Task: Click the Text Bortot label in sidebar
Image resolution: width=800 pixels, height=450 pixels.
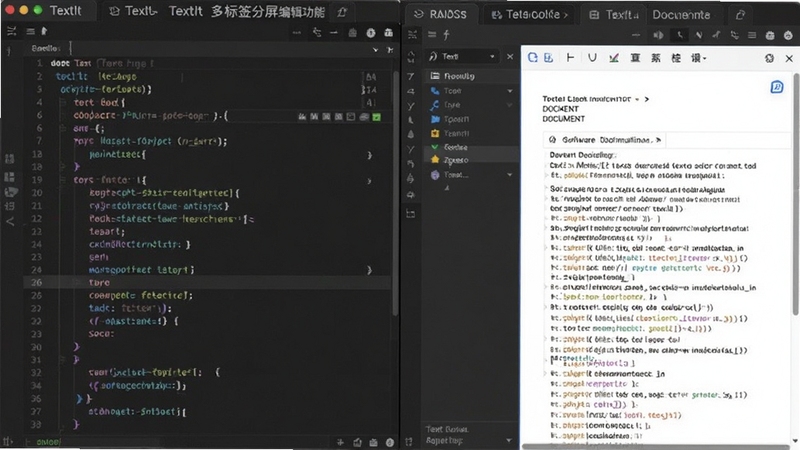Action: (x=447, y=429)
